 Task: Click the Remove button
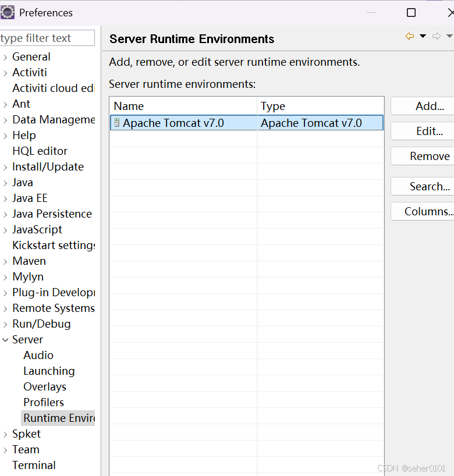pos(423,156)
